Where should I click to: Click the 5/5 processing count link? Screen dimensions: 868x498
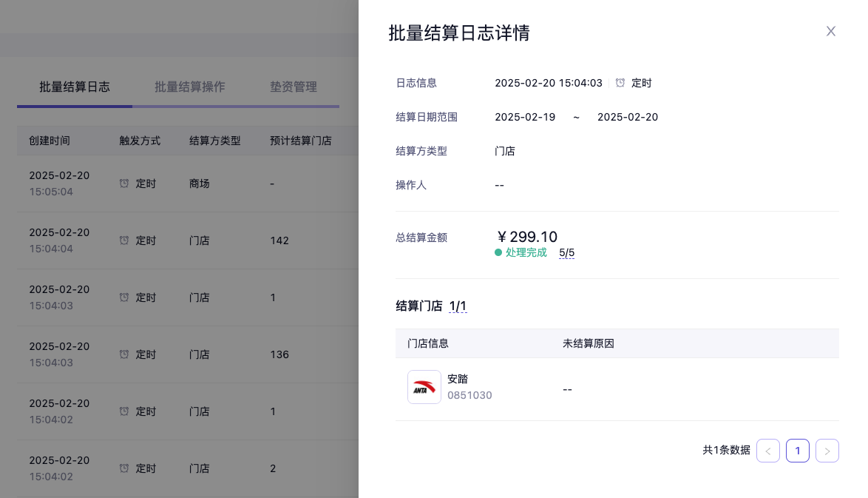tap(566, 253)
